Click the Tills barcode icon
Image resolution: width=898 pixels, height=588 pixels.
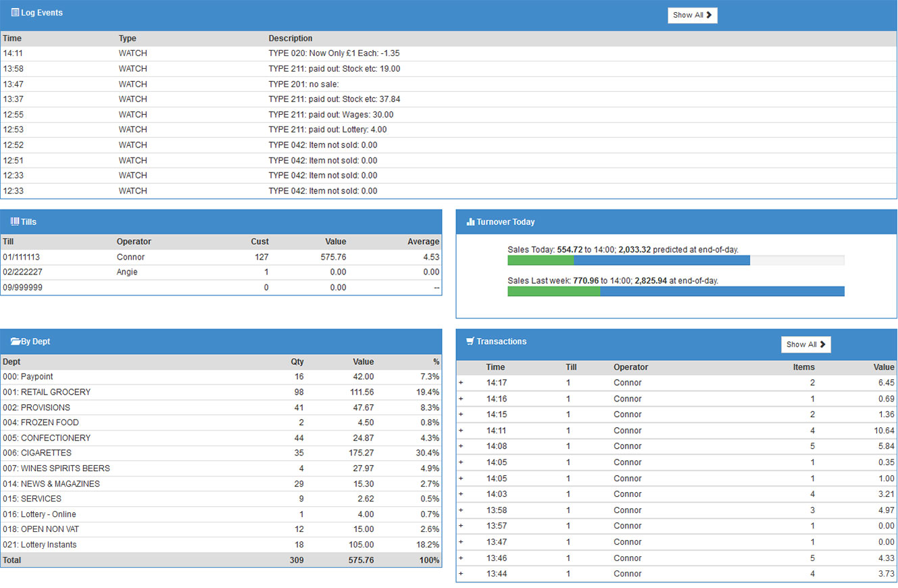15,222
